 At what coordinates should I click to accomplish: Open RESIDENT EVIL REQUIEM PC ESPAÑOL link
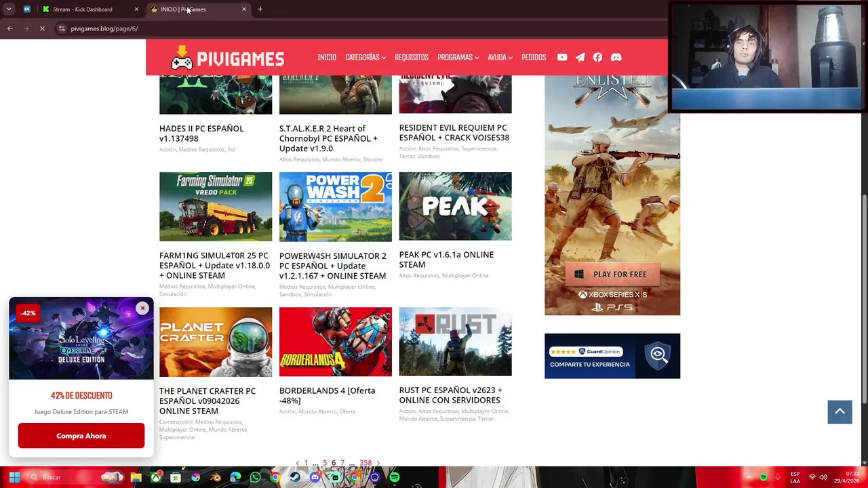(x=454, y=133)
